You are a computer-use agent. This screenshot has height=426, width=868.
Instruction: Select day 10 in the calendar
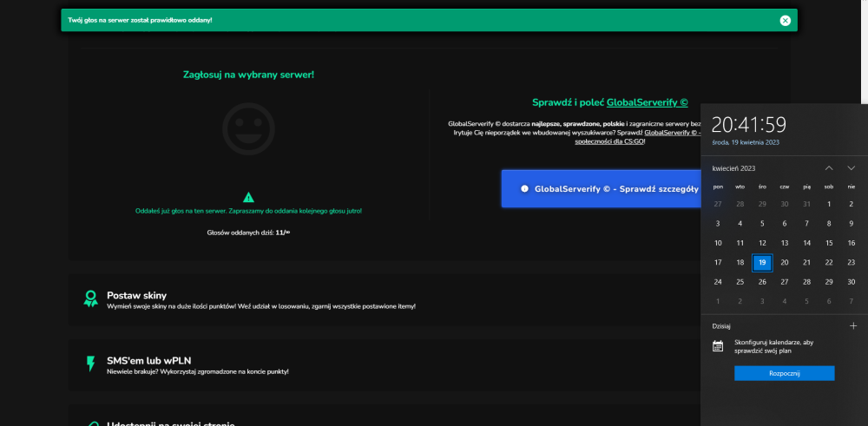[718, 243]
